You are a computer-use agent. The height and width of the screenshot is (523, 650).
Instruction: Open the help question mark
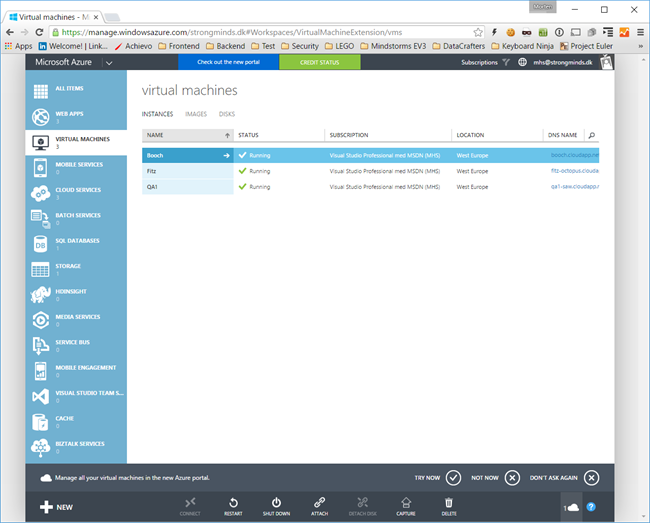(x=591, y=507)
